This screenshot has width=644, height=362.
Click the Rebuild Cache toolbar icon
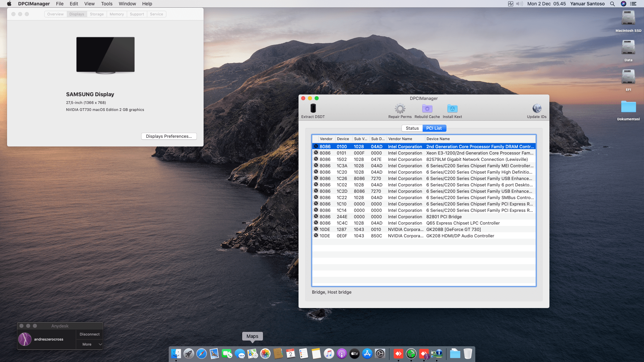[427, 108]
